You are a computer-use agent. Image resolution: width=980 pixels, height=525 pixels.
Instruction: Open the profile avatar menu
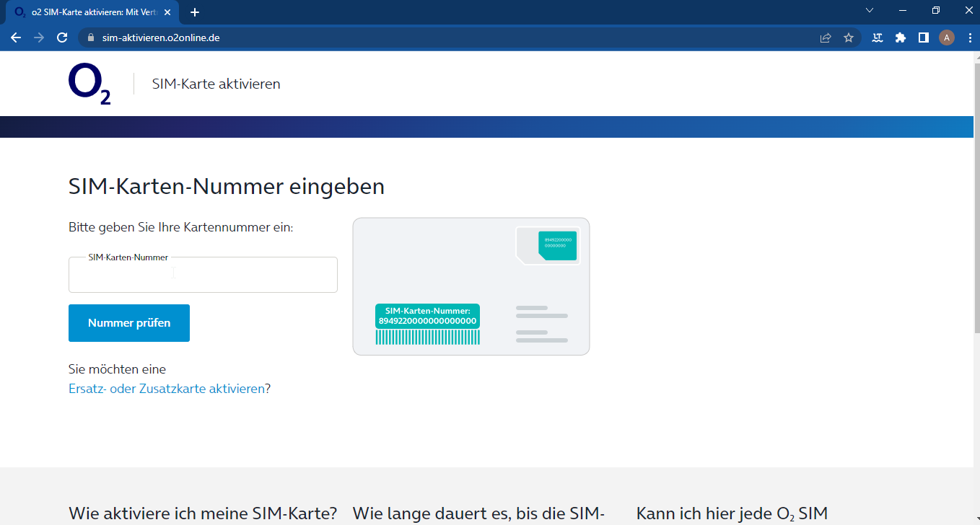point(947,37)
